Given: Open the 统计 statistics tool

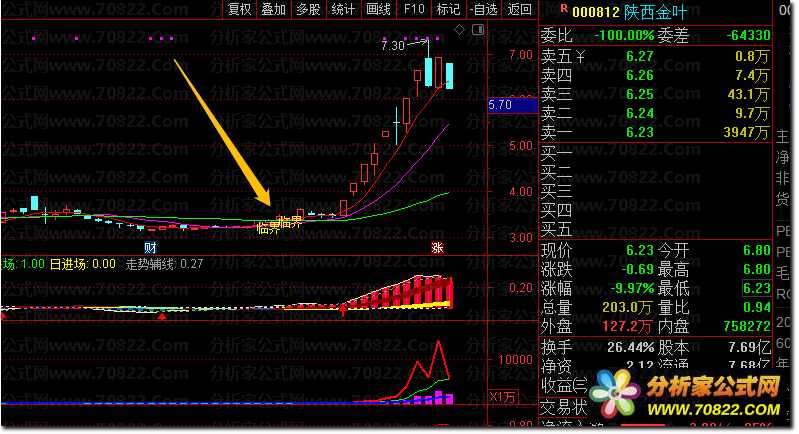Looking at the screenshot, I should coord(343,9).
